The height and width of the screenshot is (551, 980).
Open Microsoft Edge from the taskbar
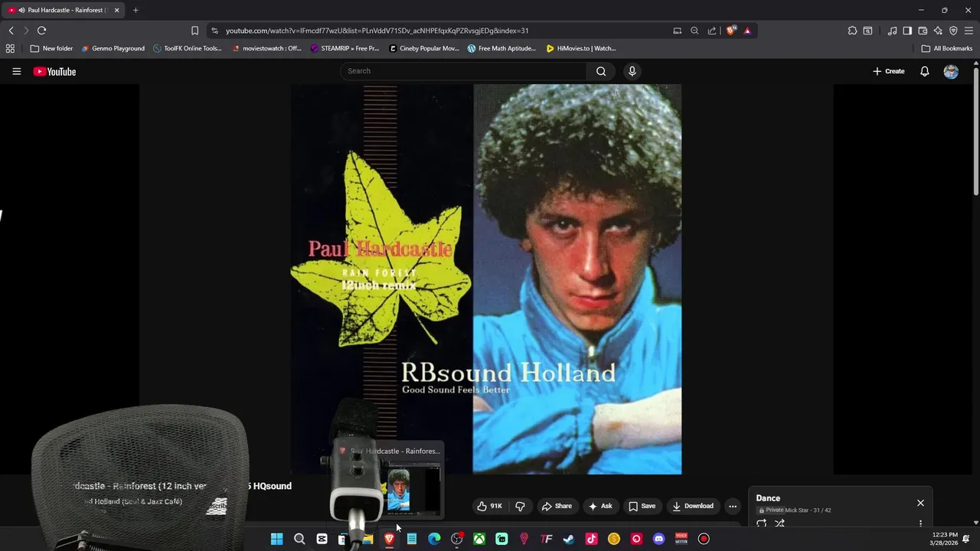(434, 539)
